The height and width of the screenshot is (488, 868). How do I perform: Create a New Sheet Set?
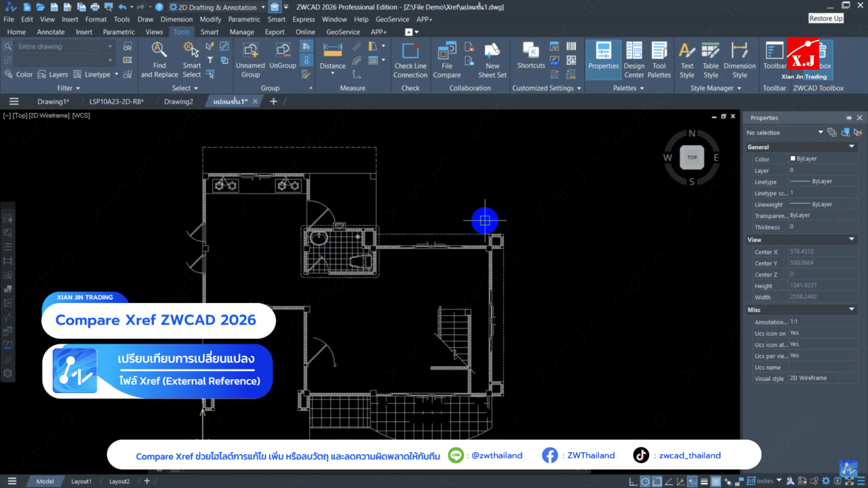492,60
